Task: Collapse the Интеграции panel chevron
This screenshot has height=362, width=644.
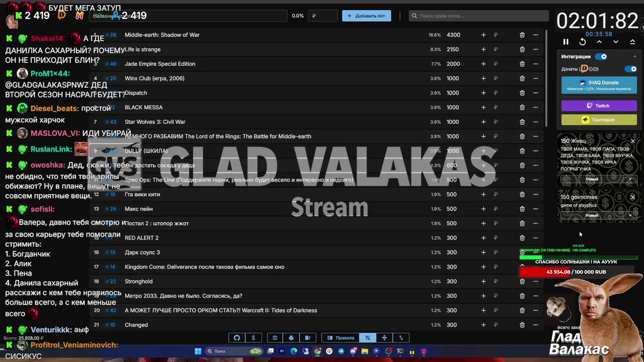Action: [x=634, y=57]
